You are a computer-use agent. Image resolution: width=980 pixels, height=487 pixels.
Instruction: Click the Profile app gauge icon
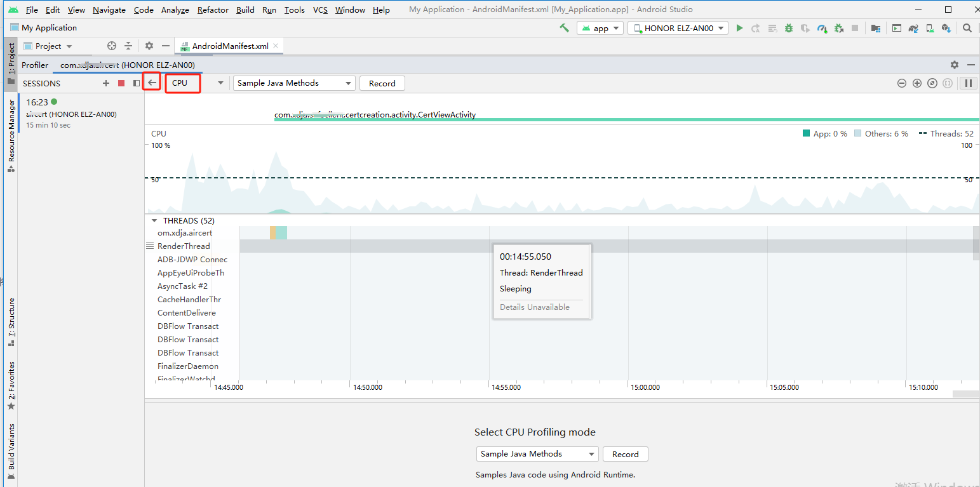point(822,28)
